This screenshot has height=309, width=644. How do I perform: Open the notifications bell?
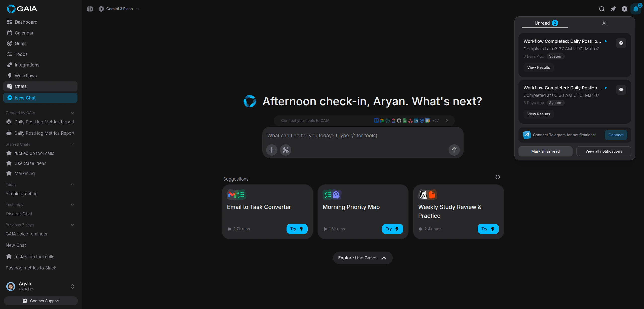coord(635,9)
